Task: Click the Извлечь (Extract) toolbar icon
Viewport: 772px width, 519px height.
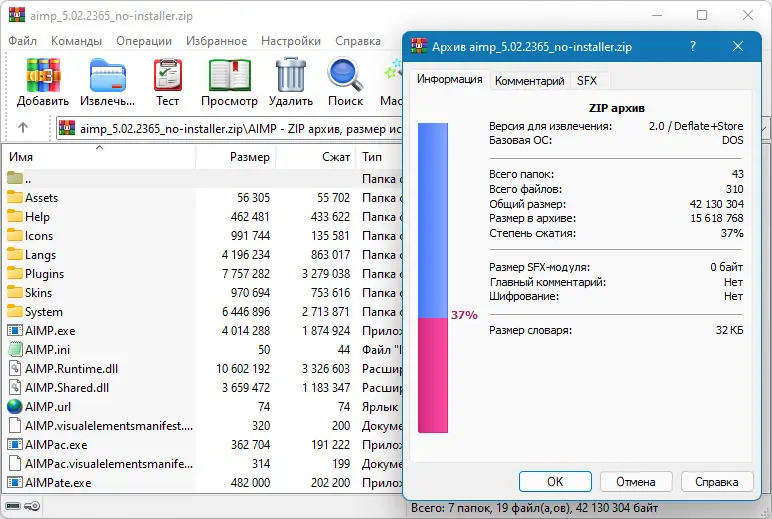Action: click(108, 75)
